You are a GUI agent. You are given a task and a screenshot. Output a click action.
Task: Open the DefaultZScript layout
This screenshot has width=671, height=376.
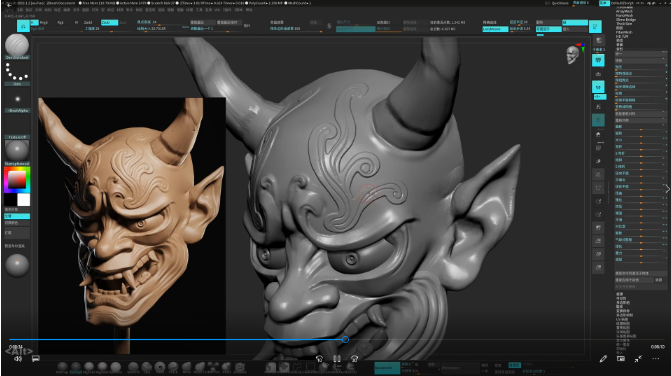(623, 3)
